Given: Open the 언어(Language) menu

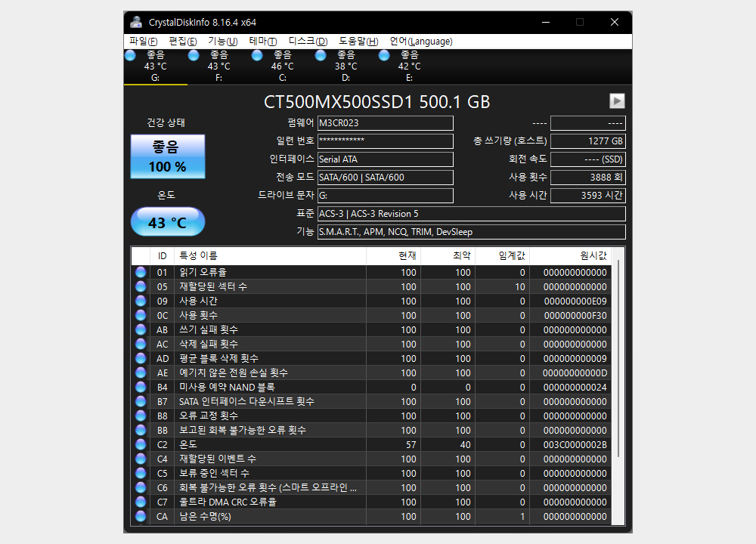Looking at the screenshot, I should (x=421, y=42).
